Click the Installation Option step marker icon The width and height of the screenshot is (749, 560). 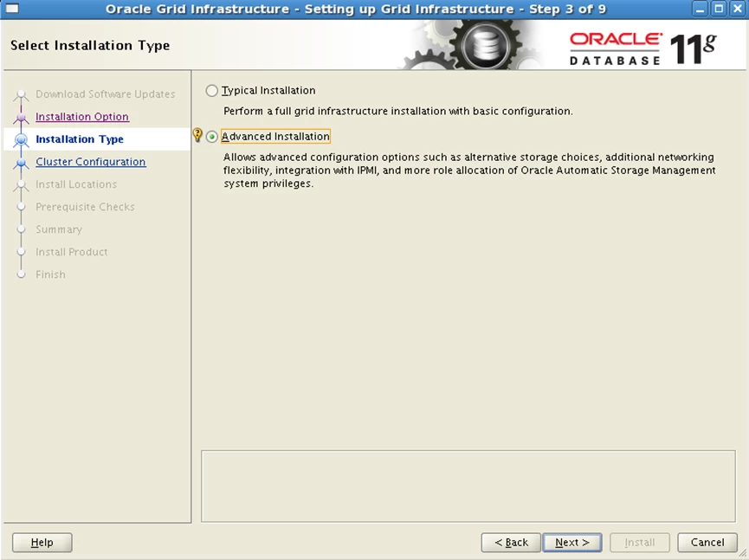point(21,117)
